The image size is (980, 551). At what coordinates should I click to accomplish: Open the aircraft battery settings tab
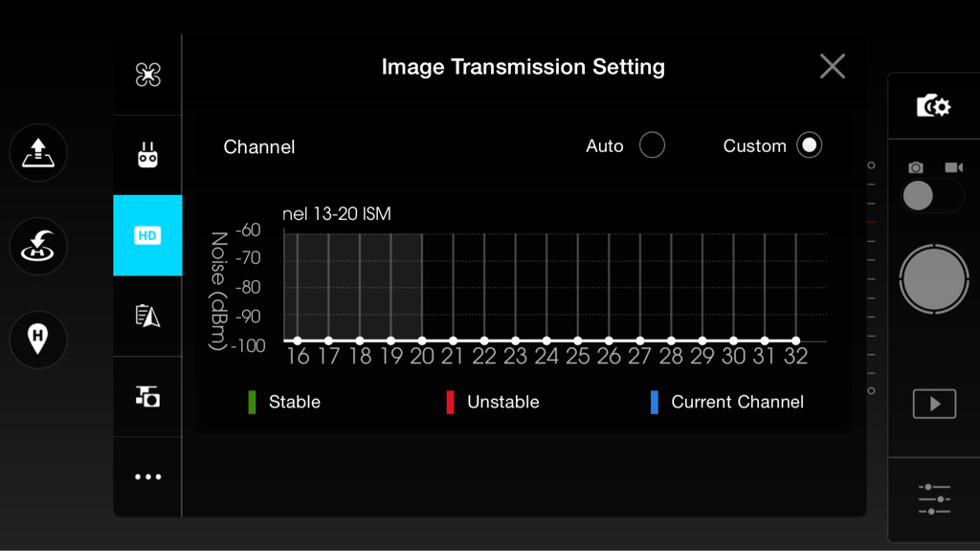pos(148,316)
